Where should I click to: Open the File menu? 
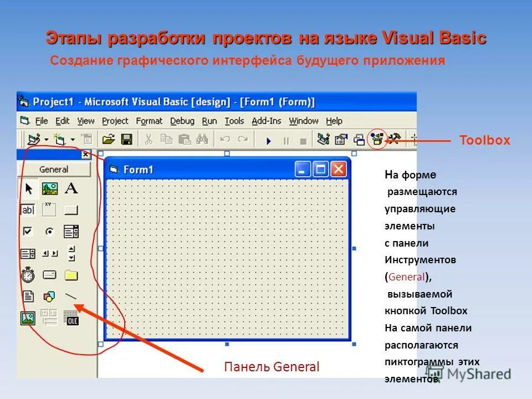42,121
